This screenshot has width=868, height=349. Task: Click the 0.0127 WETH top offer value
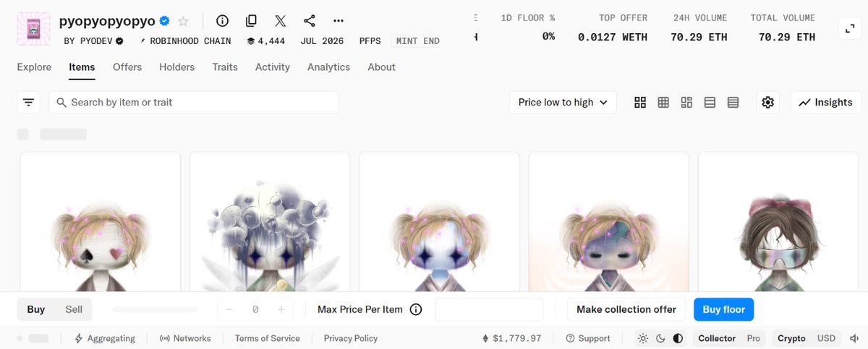coord(613,37)
